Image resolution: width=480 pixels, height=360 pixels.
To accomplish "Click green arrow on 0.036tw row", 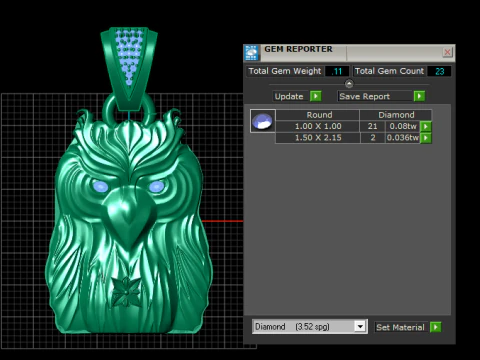I will (426, 138).
